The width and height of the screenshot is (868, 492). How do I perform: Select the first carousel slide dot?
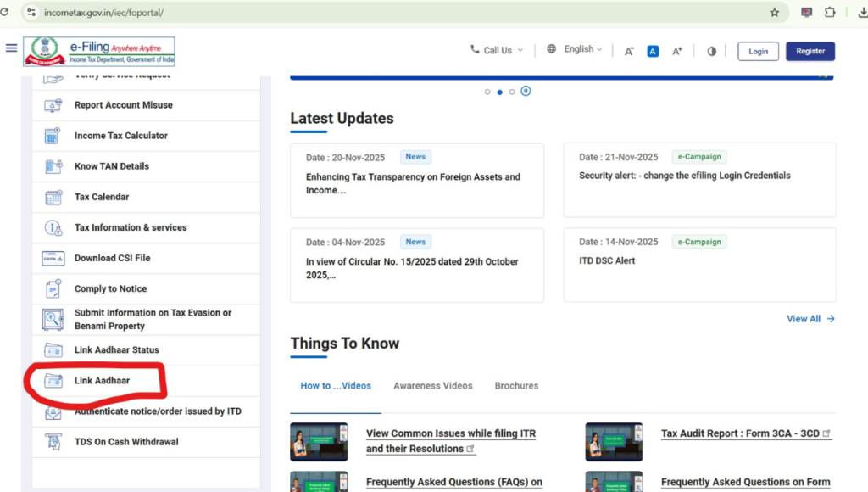tap(487, 92)
